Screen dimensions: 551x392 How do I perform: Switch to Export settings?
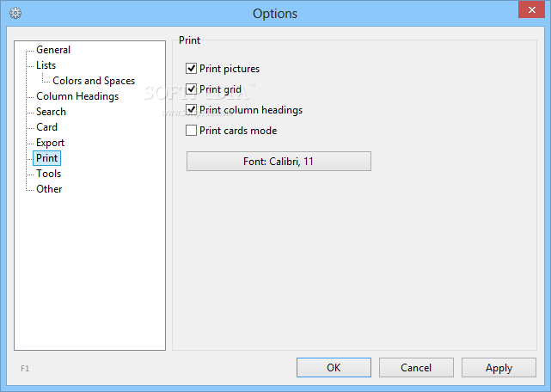50,143
